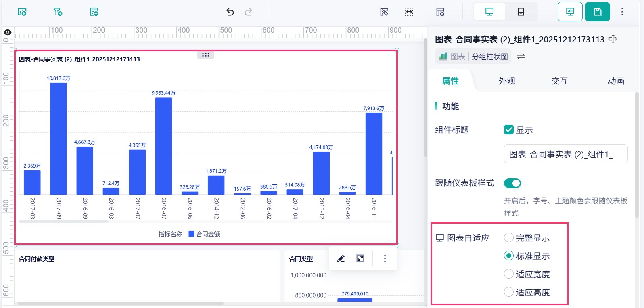This screenshot has height=308, width=644.
Task: Uncheck the 显示 component title checkbox
Action: click(x=509, y=130)
